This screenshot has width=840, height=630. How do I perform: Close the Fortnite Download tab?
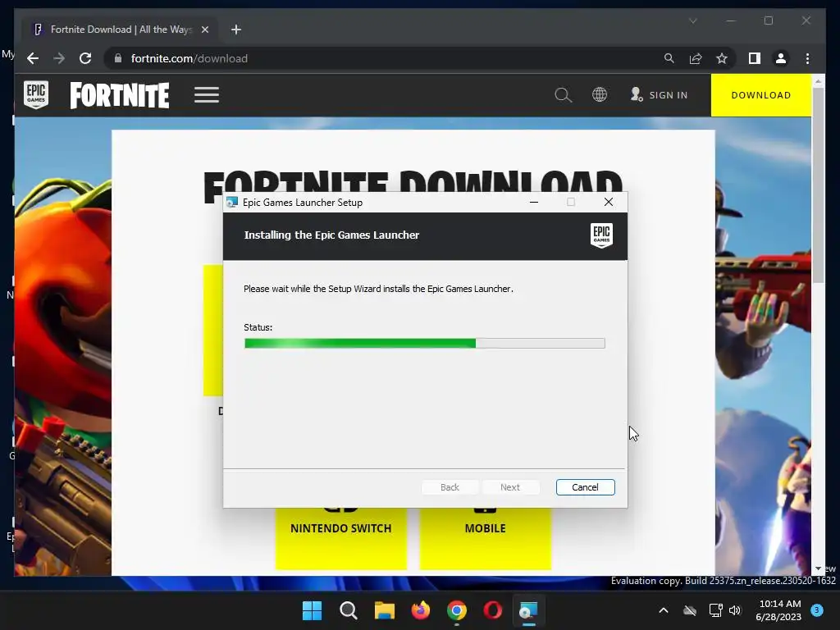(x=204, y=30)
